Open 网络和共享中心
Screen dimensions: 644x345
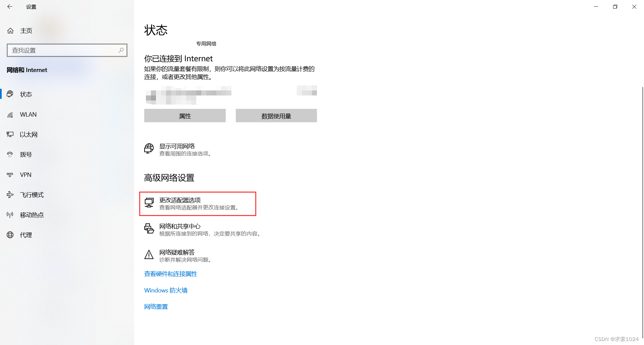203,229
